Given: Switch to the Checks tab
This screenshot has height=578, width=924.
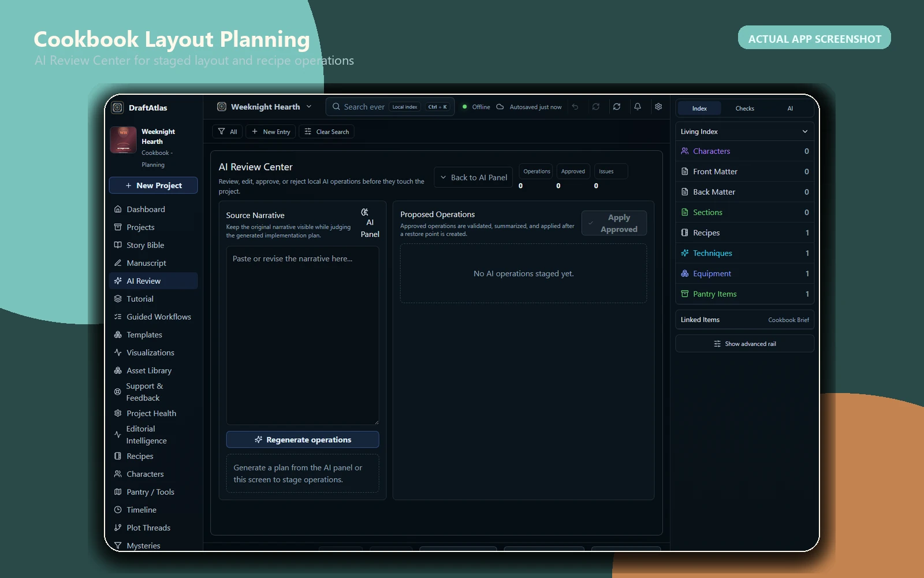Looking at the screenshot, I should pos(745,109).
